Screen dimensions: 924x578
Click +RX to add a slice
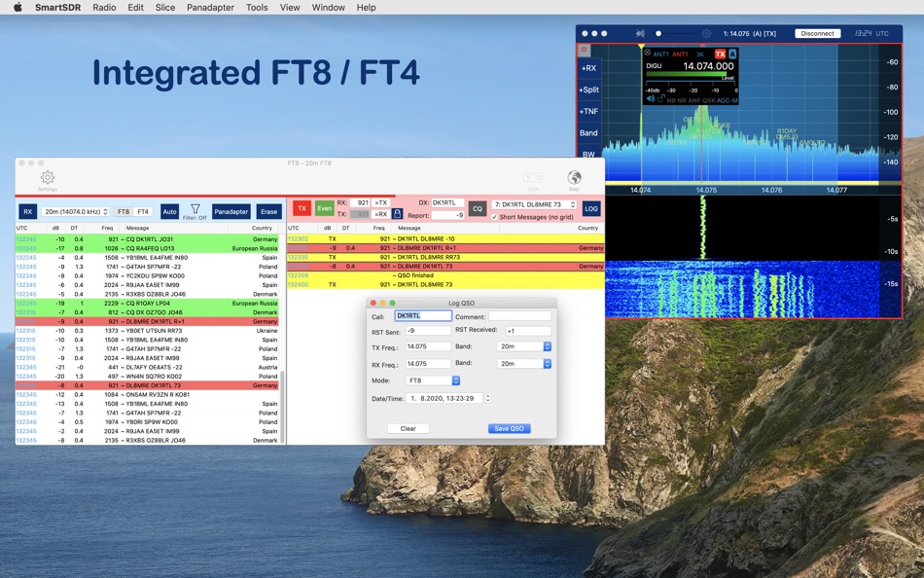588,68
